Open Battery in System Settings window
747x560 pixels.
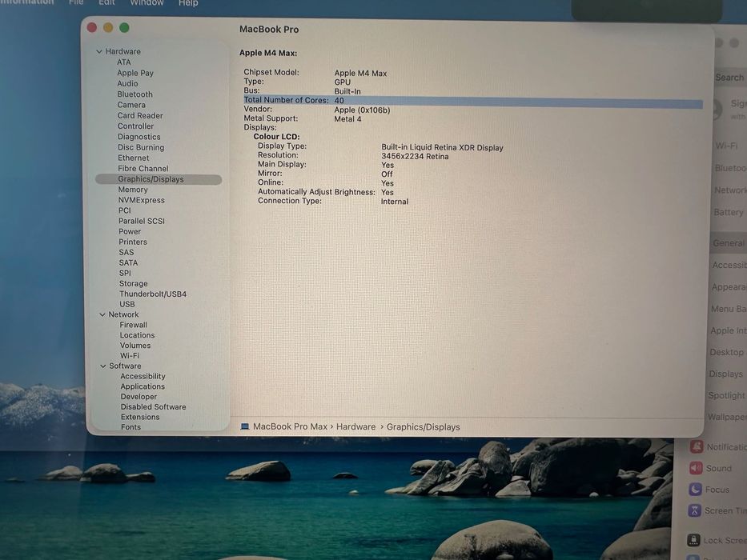coord(729,212)
